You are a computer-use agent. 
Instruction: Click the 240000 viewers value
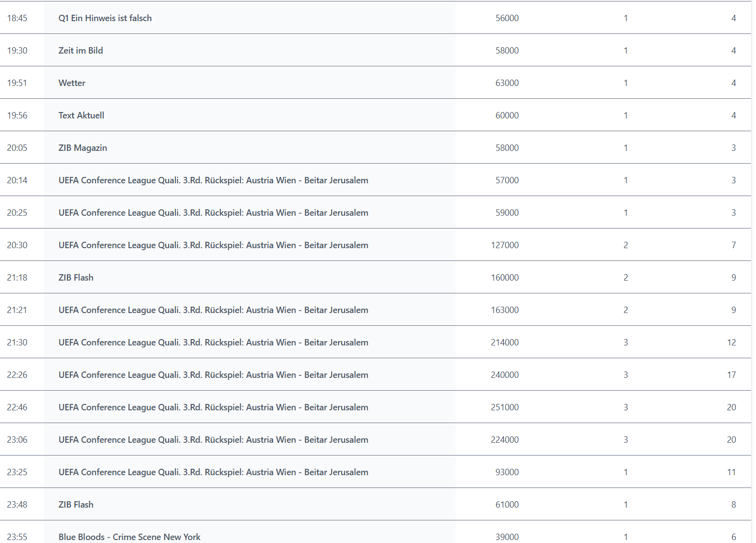point(505,374)
